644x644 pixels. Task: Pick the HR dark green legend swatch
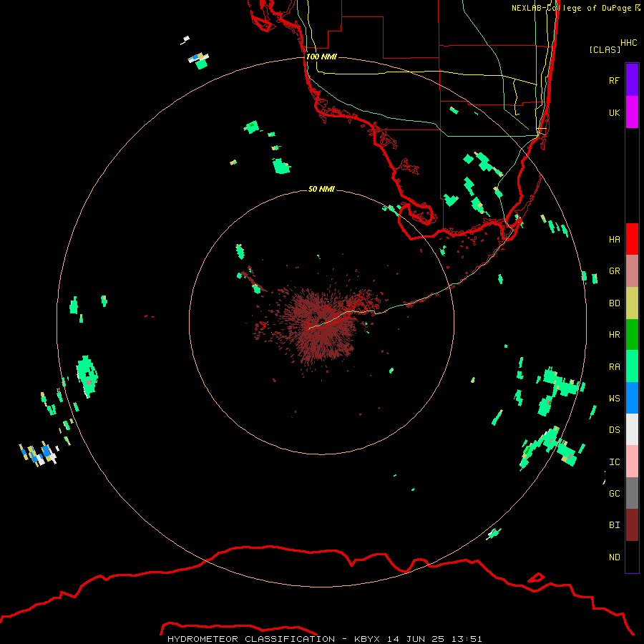pyautogui.click(x=632, y=335)
